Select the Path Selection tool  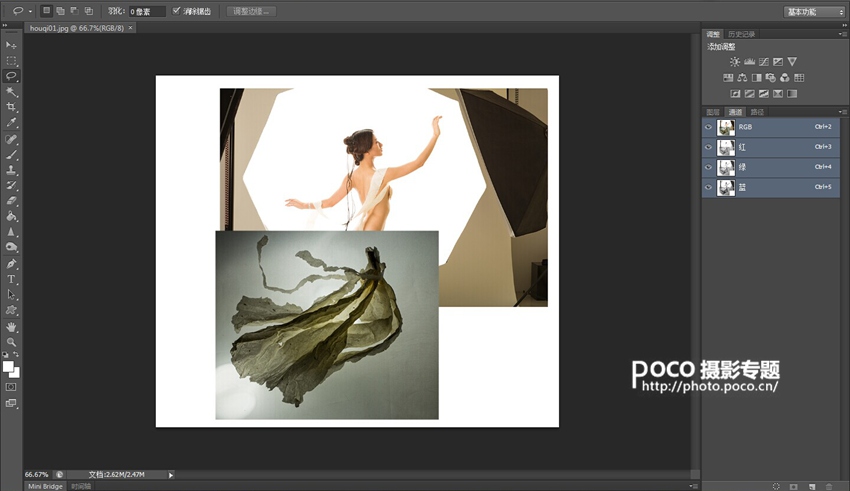click(x=11, y=295)
